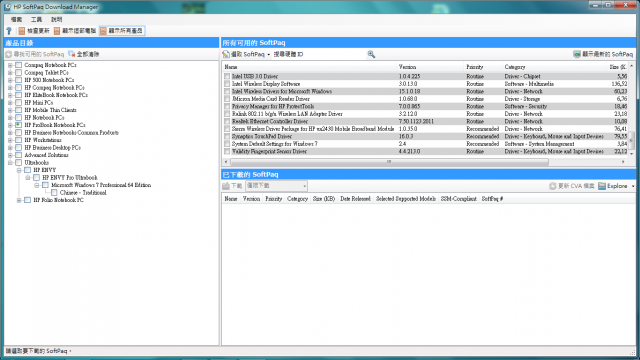Click the blue question mark help icon

[x=9, y=31]
